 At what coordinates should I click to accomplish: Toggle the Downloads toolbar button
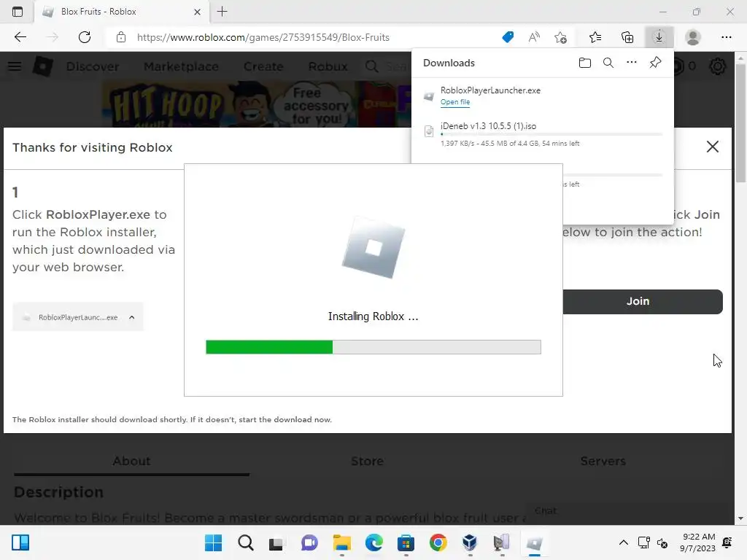659,37
